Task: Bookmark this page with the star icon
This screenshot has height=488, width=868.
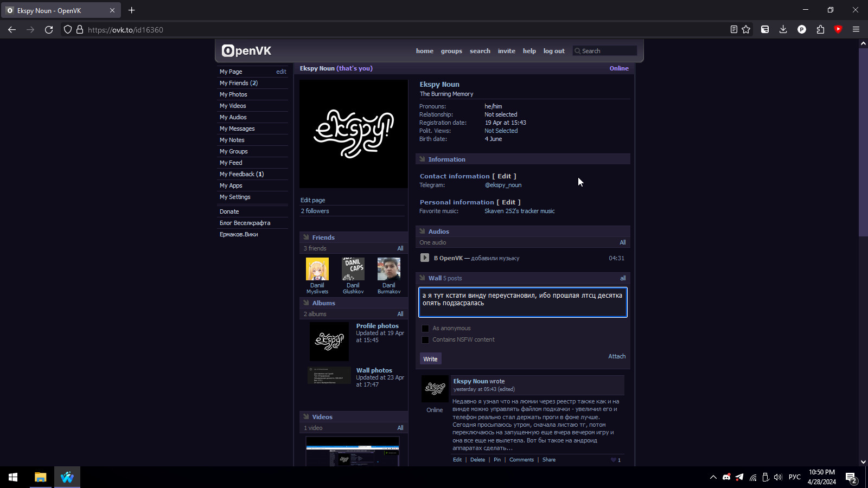Action: pos(746,30)
